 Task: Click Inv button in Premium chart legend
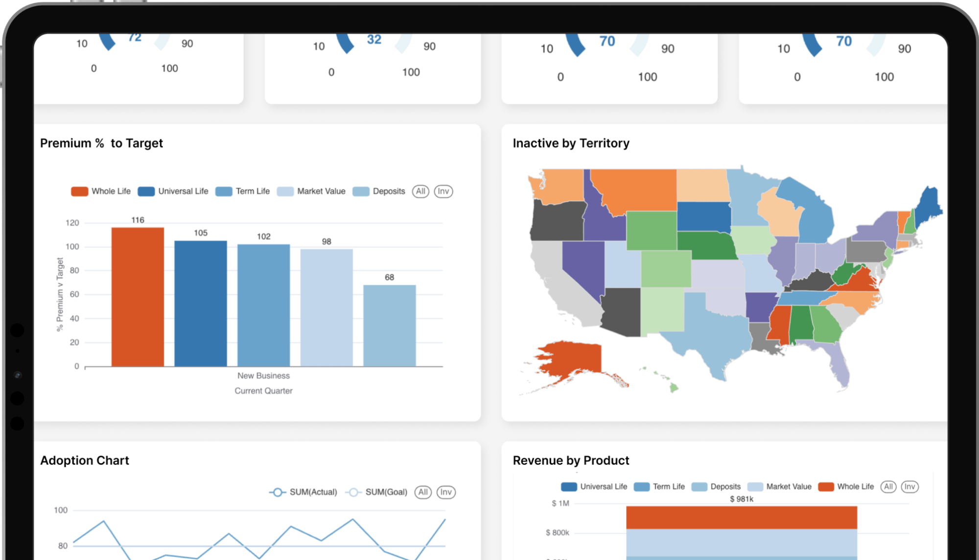click(443, 191)
